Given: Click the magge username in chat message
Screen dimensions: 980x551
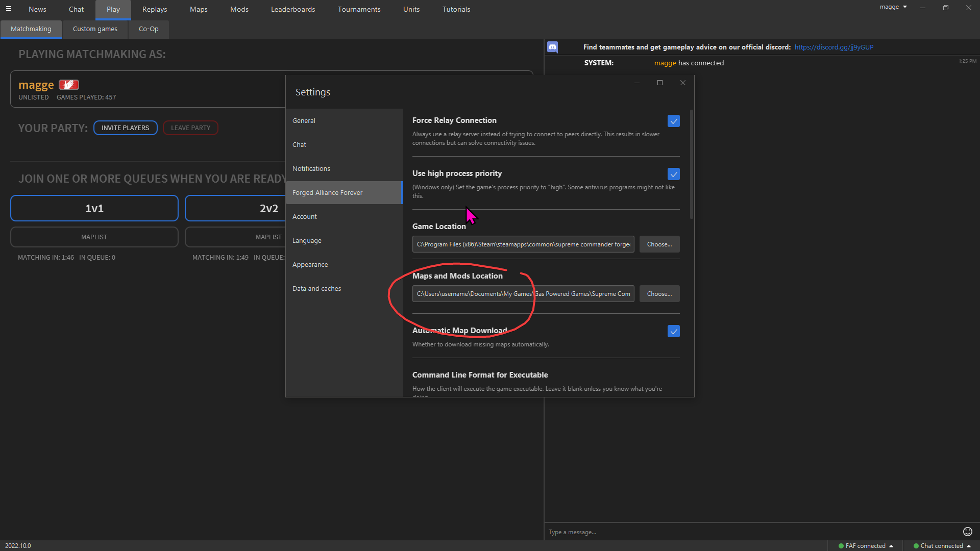Looking at the screenshot, I should (665, 63).
